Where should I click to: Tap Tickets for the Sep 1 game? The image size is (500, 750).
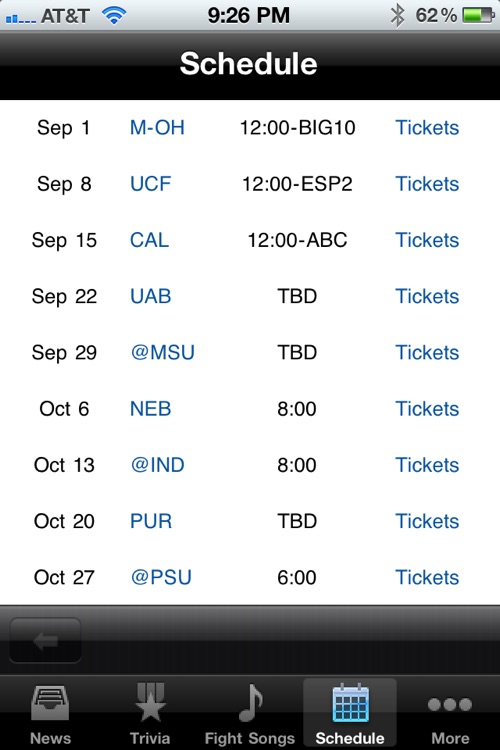tap(427, 128)
